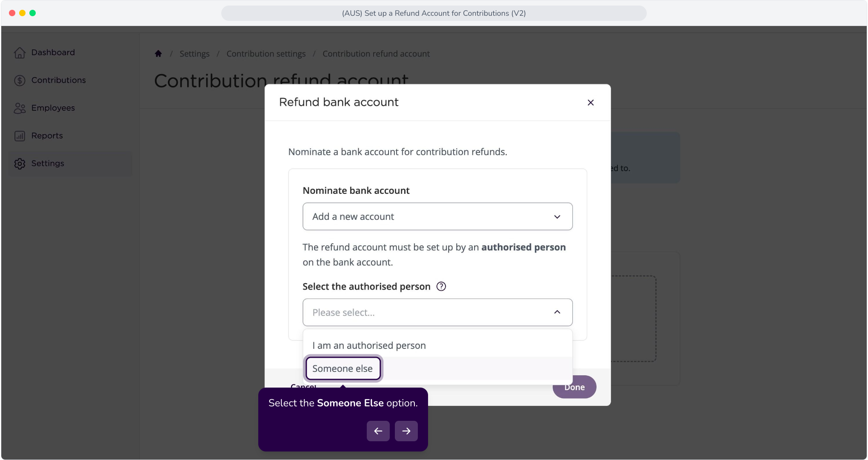Click the Dashboard house icon in sidebar
The width and height of the screenshot is (868, 460).
tap(20, 52)
